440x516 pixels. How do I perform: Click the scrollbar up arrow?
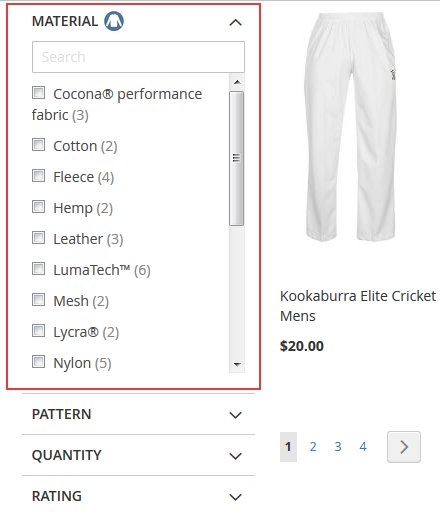(x=237, y=82)
